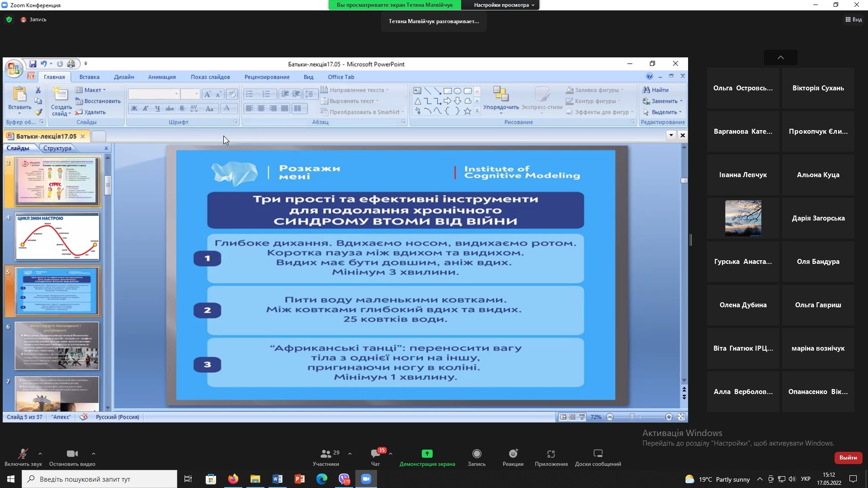Select participant tile Дарія Загорська
The image size is (868, 488).
pos(818,218)
